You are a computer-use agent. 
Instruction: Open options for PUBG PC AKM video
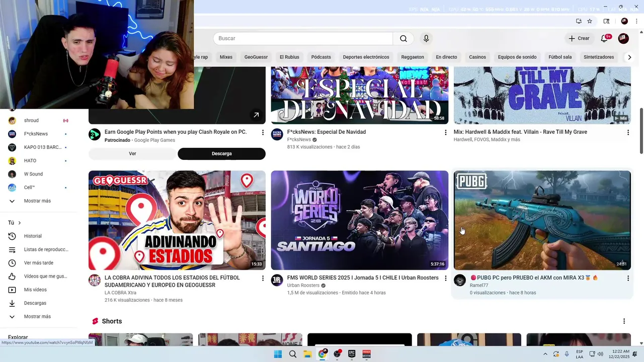(628, 278)
